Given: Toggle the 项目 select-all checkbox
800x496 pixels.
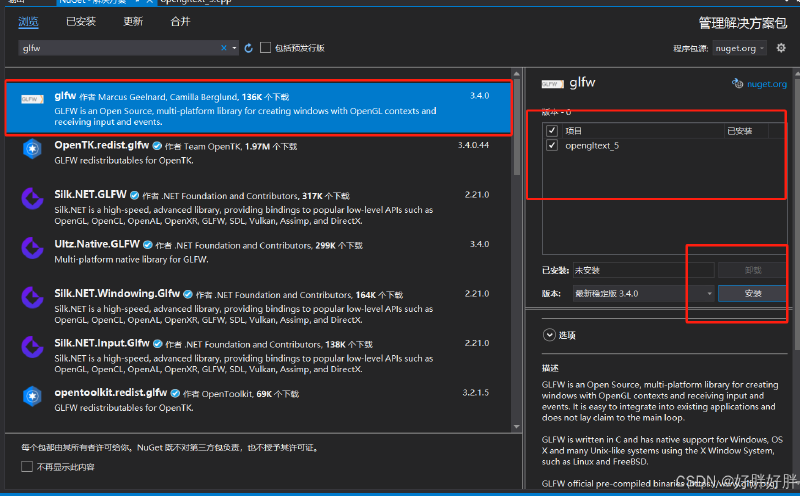Looking at the screenshot, I should [x=552, y=131].
